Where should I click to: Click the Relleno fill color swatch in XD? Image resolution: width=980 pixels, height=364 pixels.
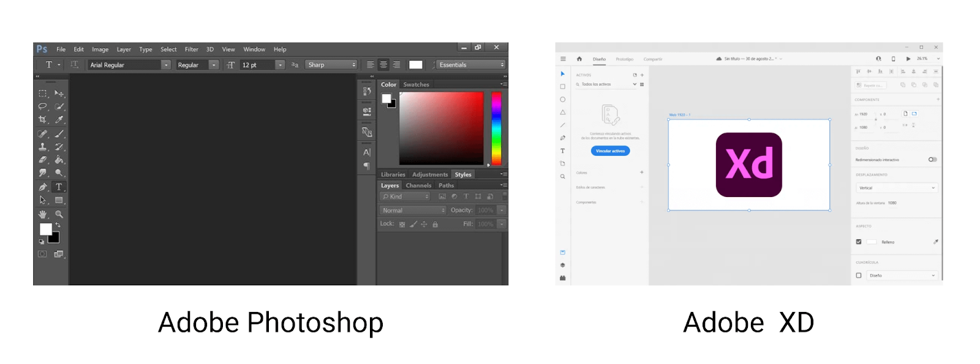tap(872, 242)
